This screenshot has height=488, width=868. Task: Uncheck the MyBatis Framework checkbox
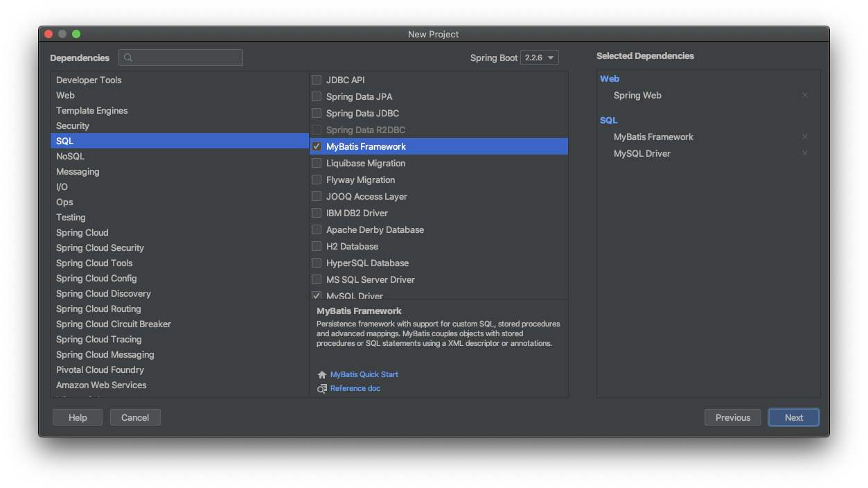[317, 146]
